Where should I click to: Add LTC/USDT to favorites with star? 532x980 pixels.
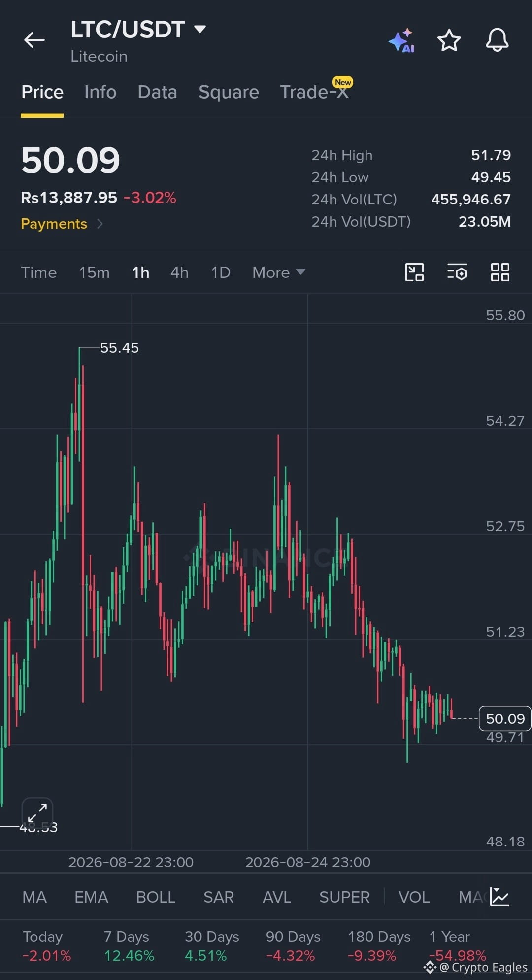[449, 40]
